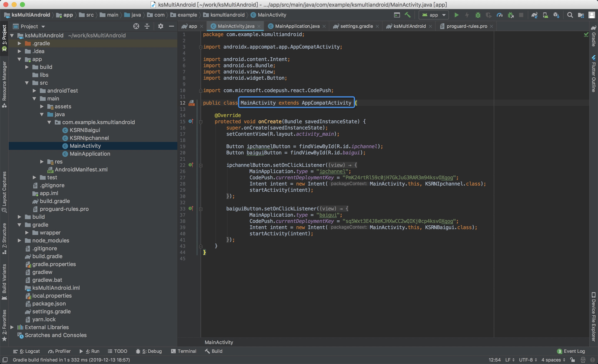The image size is (598, 364).
Task: Click the Search Everywhere magnifier icon
Action: (x=570, y=15)
